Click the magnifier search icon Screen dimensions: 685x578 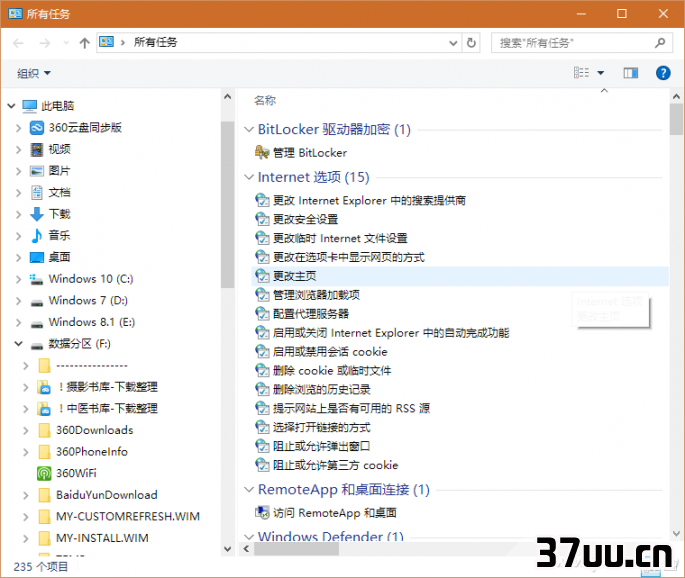pos(660,43)
